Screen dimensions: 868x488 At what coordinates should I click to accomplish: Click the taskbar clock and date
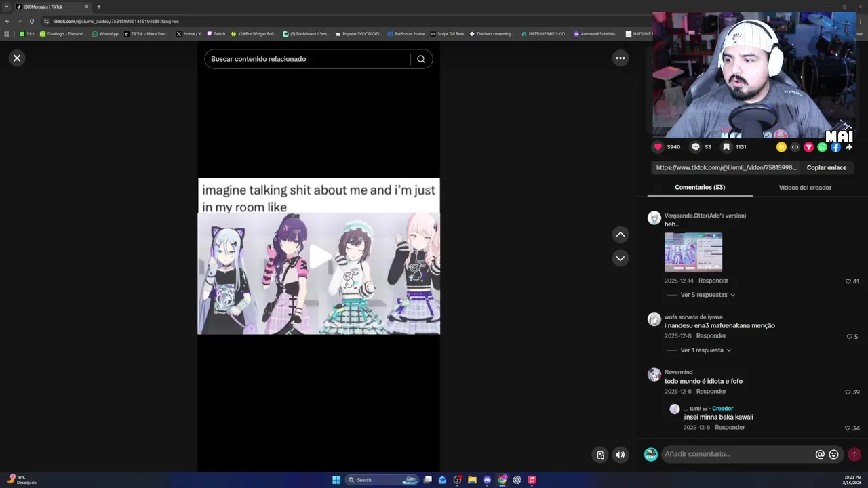[852, 480]
